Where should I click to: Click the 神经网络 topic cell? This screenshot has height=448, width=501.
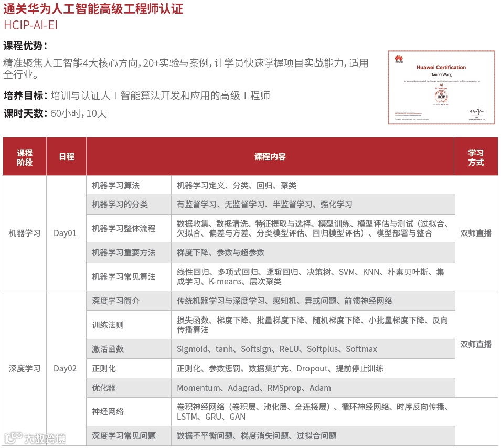coord(129,412)
